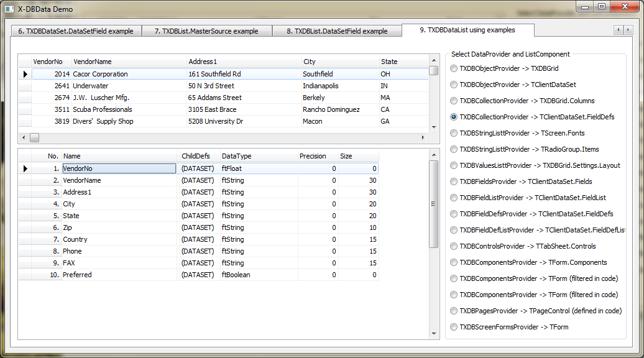Click the up arrow of the vendor grid scrollbar

point(433,60)
